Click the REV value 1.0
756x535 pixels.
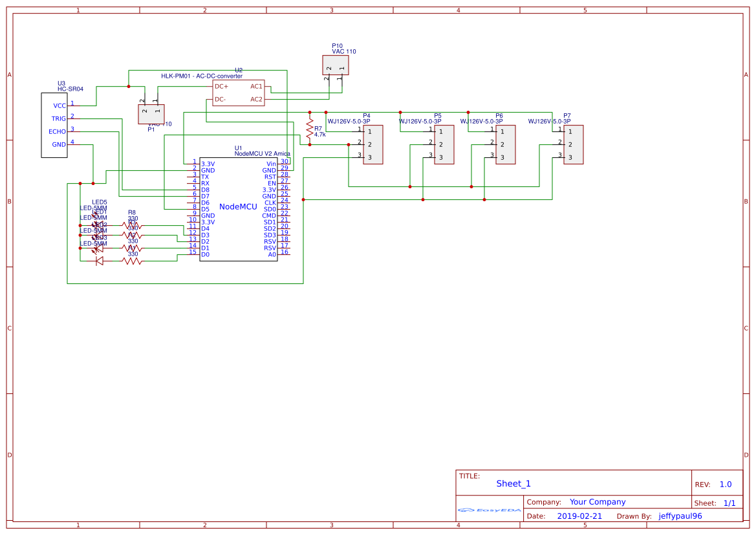[725, 485]
